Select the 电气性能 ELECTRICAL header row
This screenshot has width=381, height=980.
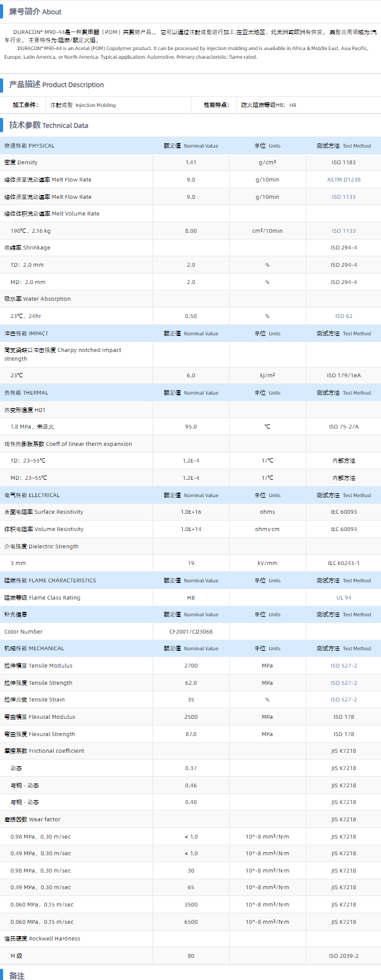tap(32, 495)
